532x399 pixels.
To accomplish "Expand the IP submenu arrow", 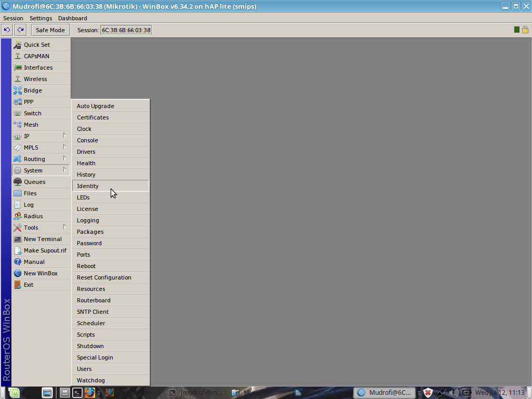I will click(x=64, y=136).
